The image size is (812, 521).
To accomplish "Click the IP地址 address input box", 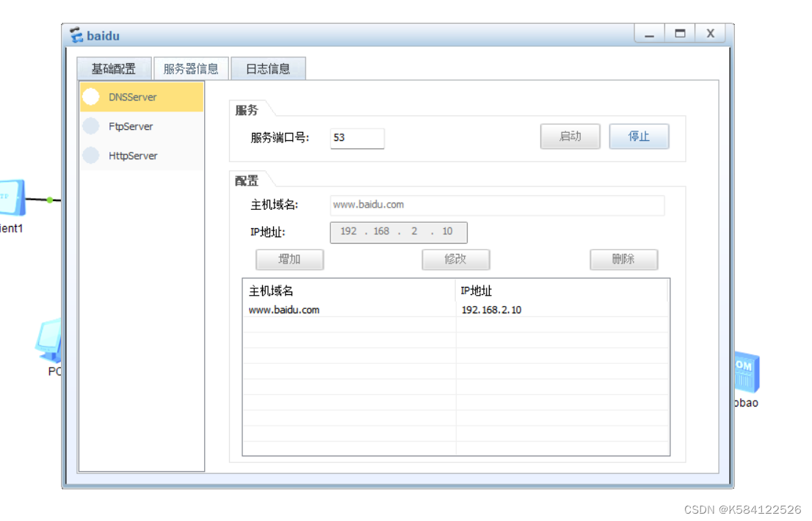I will point(399,233).
